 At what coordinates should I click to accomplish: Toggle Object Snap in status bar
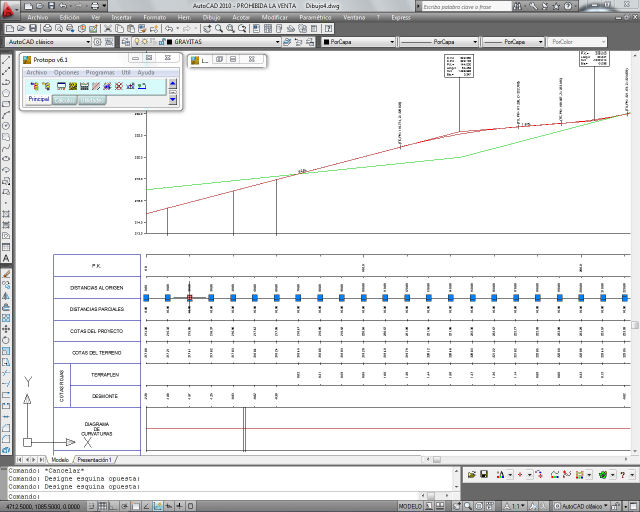pyautogui.click(x=136, y=506)
